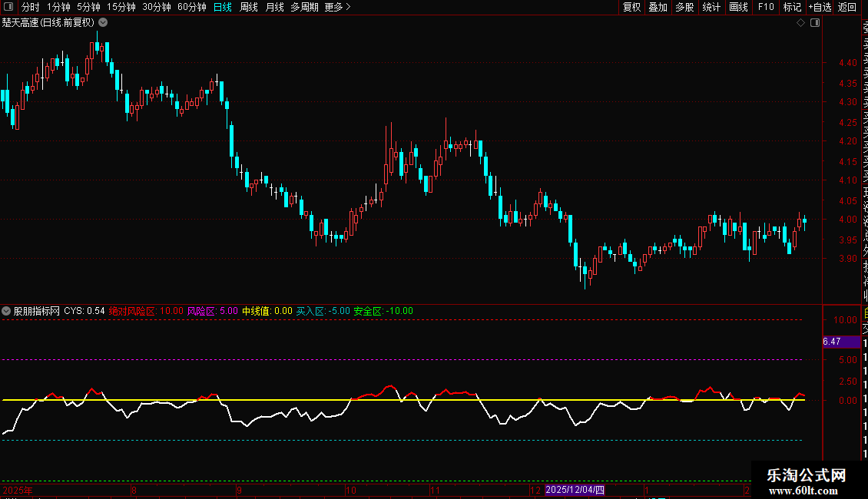868x499 pixels.
Task: Select the 日线 daily period
Action: [223, 7]
